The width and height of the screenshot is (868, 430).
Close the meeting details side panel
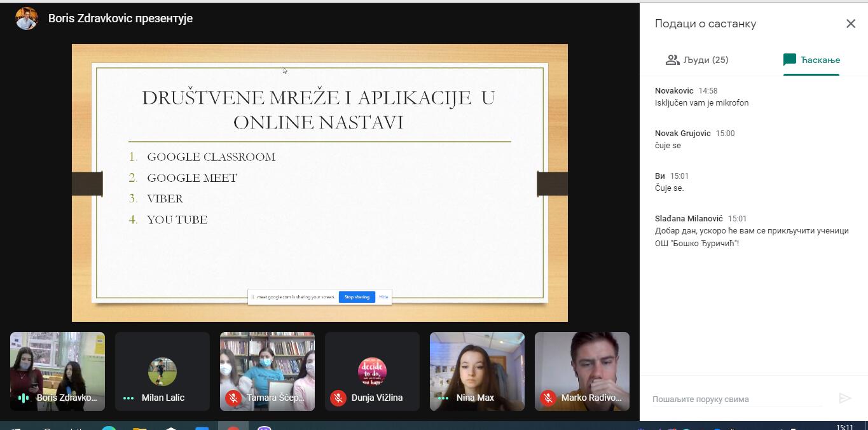[850, 24]
